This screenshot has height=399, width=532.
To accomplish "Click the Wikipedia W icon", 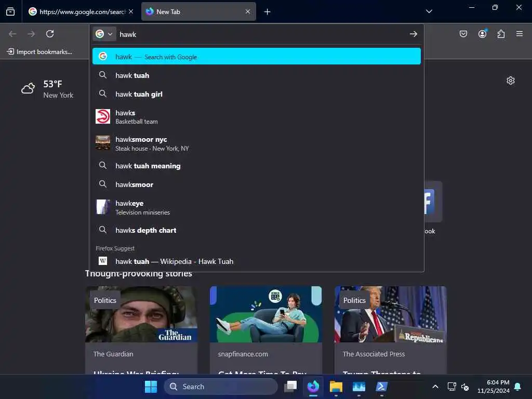I will click(x=102, y=261).
